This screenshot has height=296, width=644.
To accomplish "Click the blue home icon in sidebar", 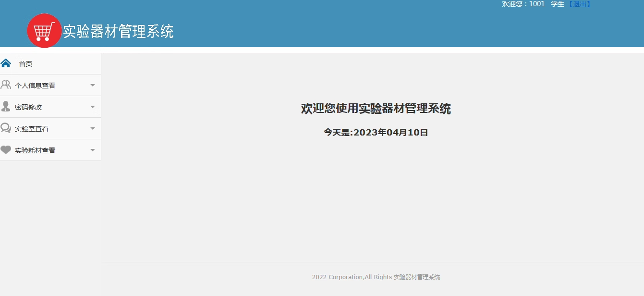I will click(x=6, y=63).
